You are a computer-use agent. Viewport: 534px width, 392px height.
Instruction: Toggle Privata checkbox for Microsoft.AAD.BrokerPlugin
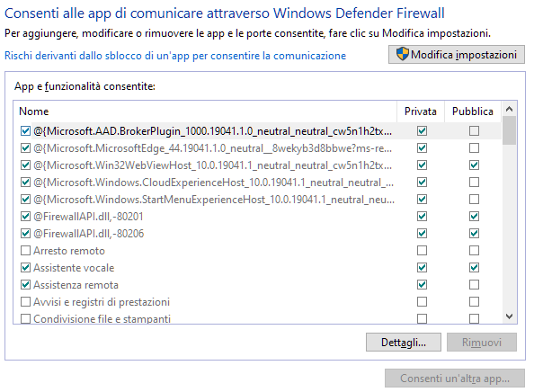(422, 131)
